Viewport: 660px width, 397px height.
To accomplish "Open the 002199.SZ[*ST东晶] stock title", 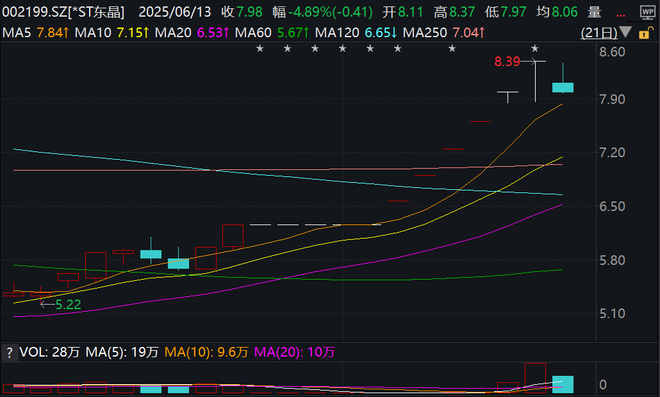I will pyautogui.click(x=63, y=12).
